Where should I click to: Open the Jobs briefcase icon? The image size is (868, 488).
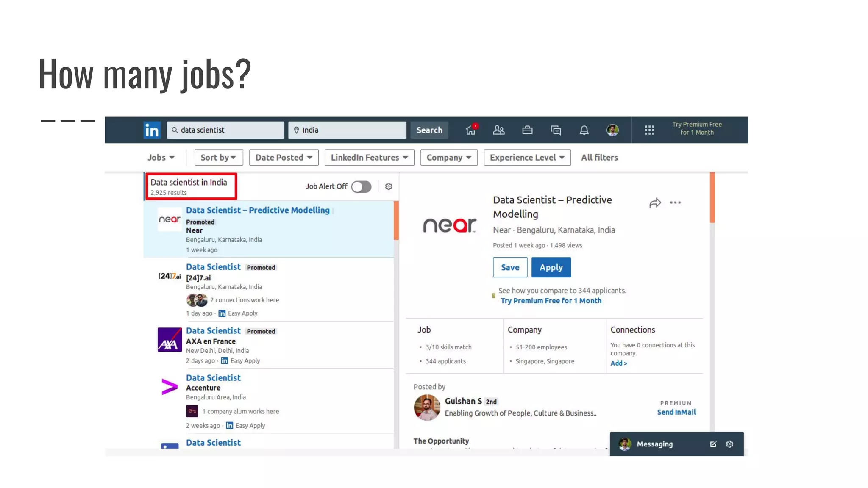527,130
